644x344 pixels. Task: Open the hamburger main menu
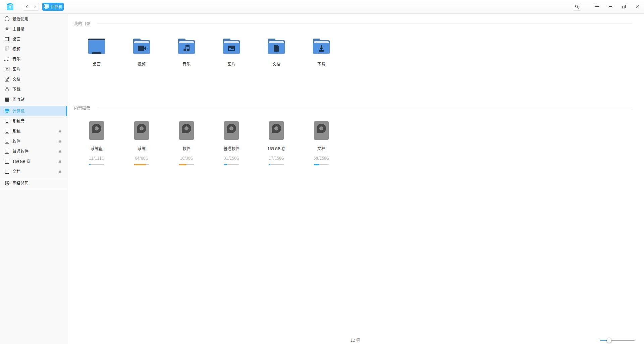(x=597, y=7)
